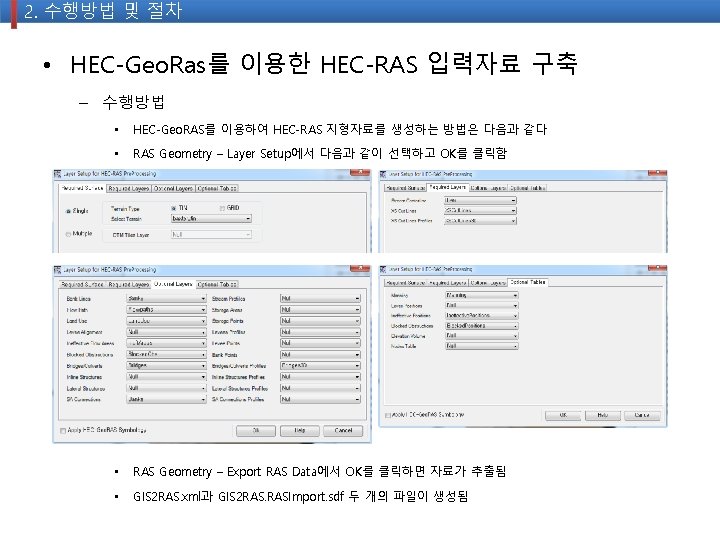The width and height of the screenshot is (720, 540).
Task: Click title bar icon of Optional Layers dialog
Action: click(57, 270)
